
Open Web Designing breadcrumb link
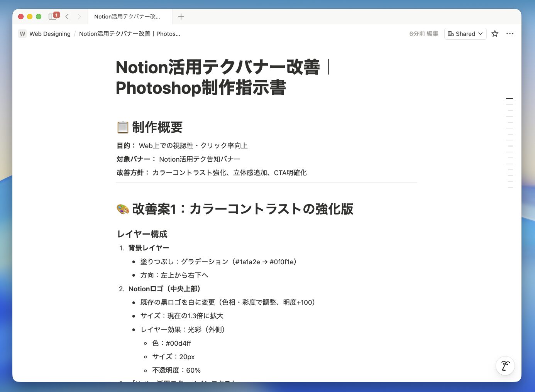coord(50,34)
